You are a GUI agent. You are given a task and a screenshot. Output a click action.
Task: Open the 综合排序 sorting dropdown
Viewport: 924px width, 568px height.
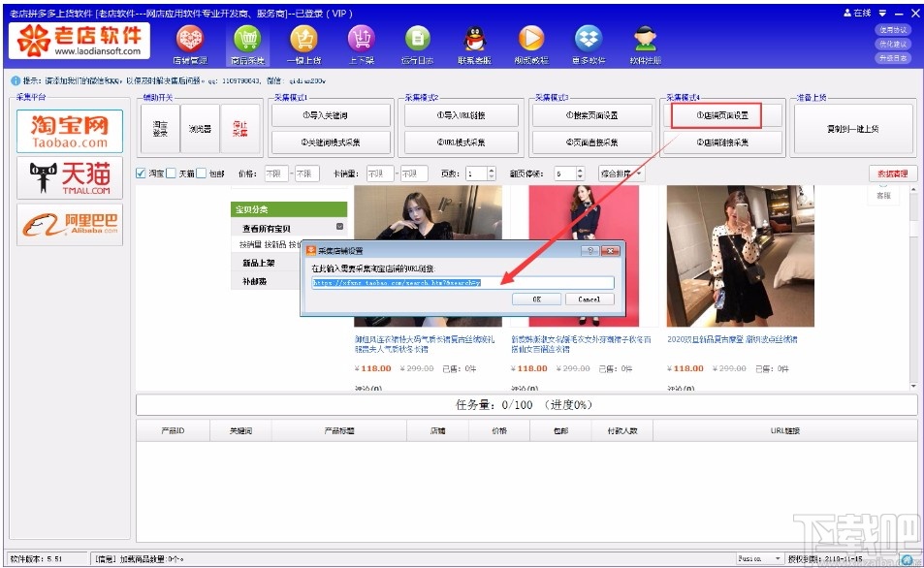[622, 172]
